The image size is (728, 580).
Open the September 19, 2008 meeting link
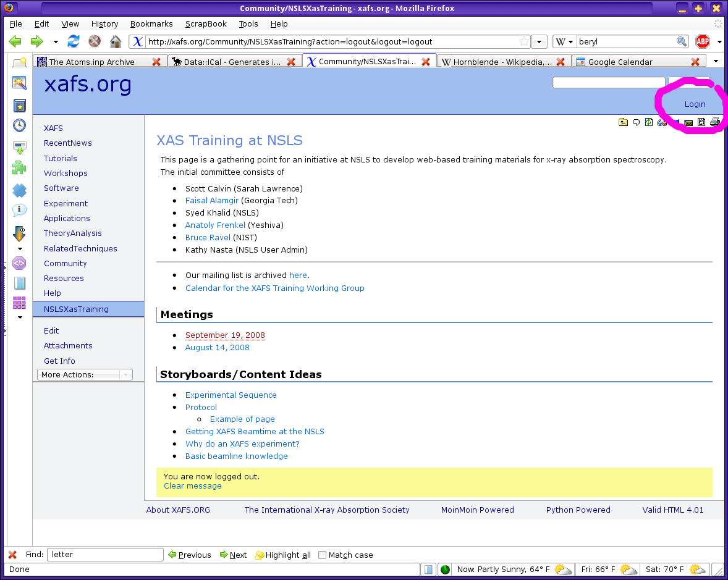[x=225, y=335]
